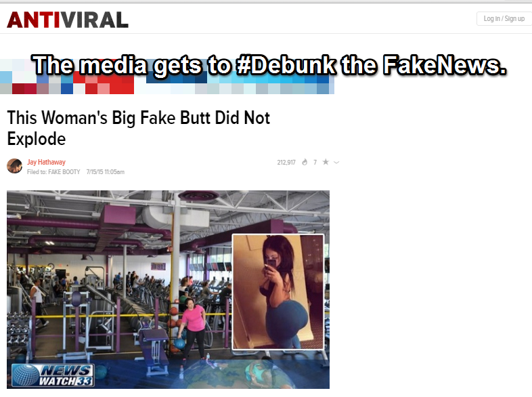Click the man in the white tank top
Image resolution: width=532 pixels, height=397 pixels.
[38, 301]
